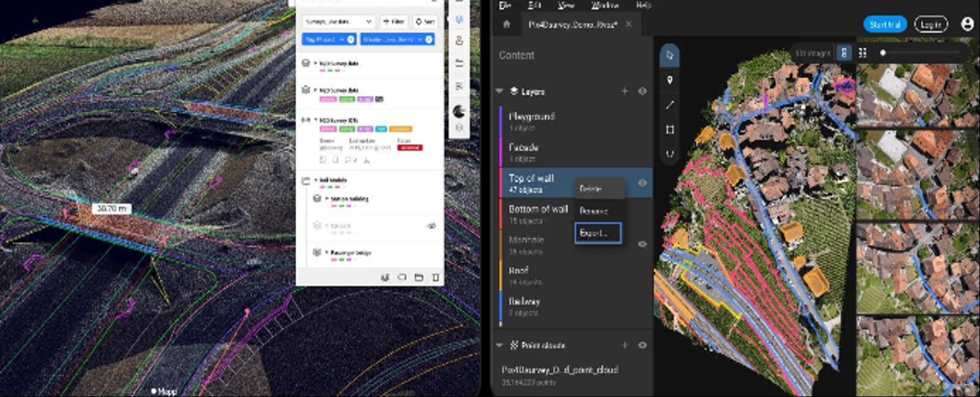Click the Sort button in the survey panel

point(425,22)
